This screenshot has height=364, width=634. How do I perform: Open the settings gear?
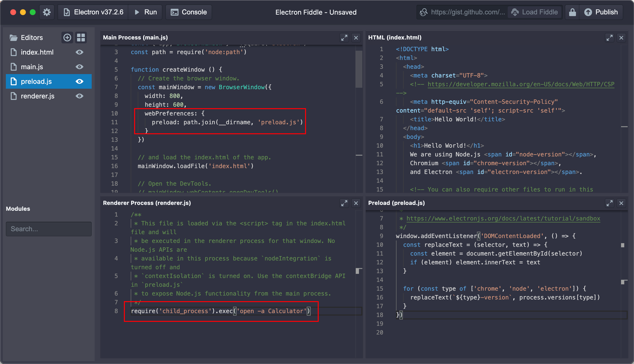[47, 12]
